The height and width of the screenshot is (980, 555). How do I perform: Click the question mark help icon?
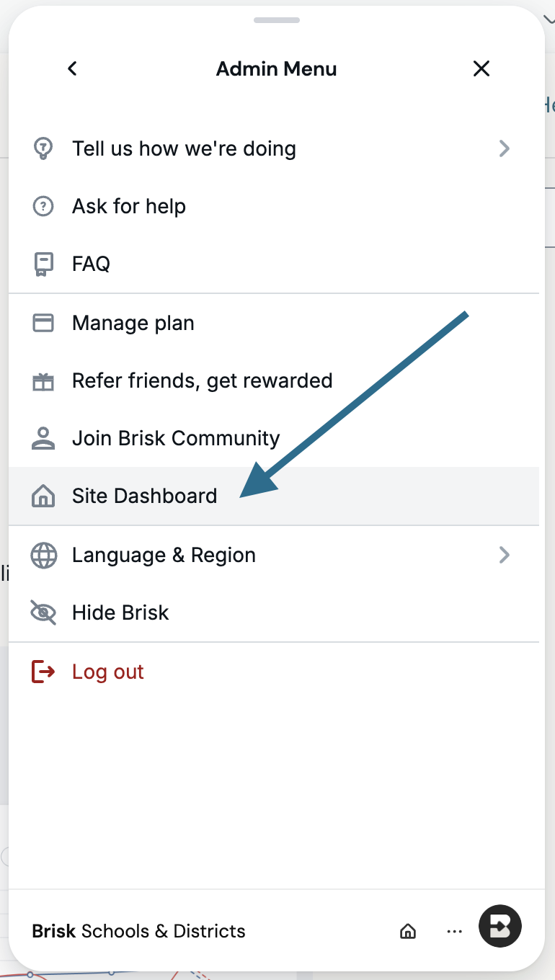tap(43, 206)
